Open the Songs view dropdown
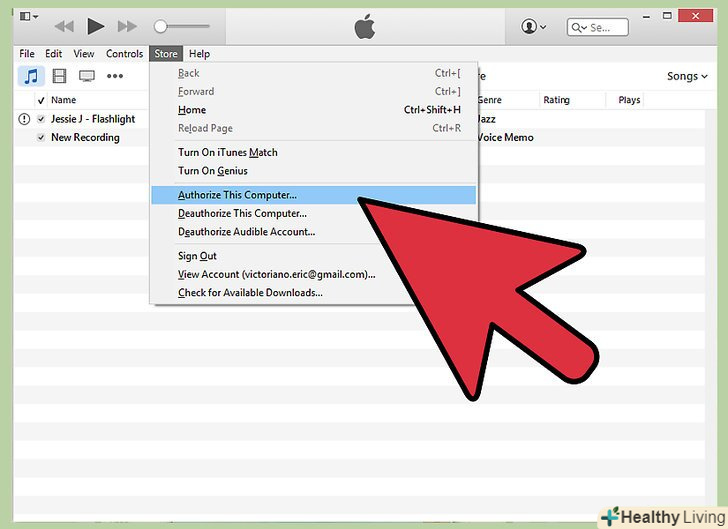 687,76
